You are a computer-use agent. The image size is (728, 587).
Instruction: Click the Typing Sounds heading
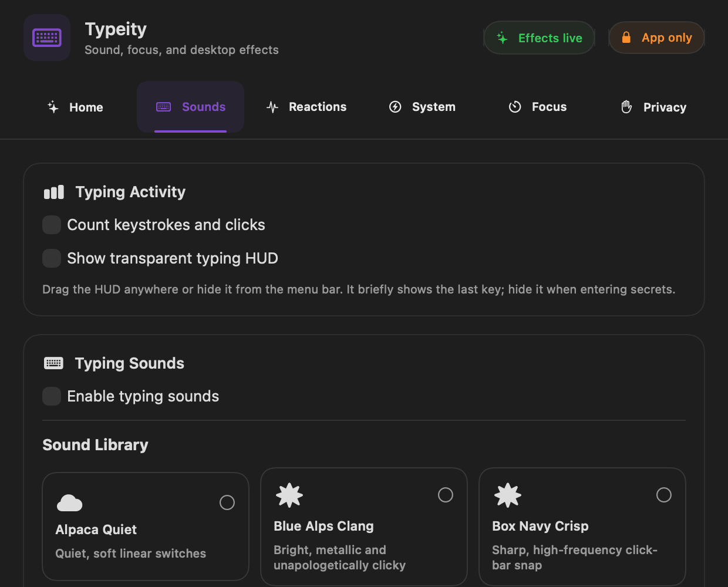(130, 363)
